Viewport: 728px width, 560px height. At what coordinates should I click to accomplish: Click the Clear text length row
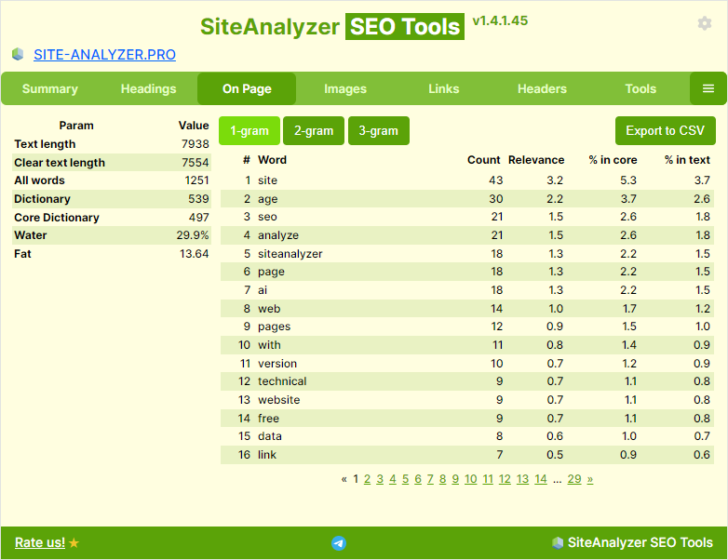112,163
